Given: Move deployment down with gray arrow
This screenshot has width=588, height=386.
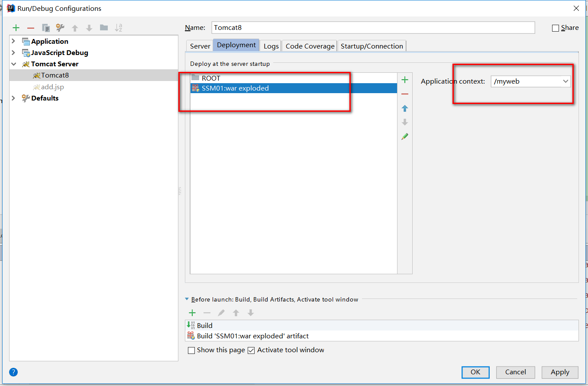Looking at the screenshot, I should click(405, 122).
